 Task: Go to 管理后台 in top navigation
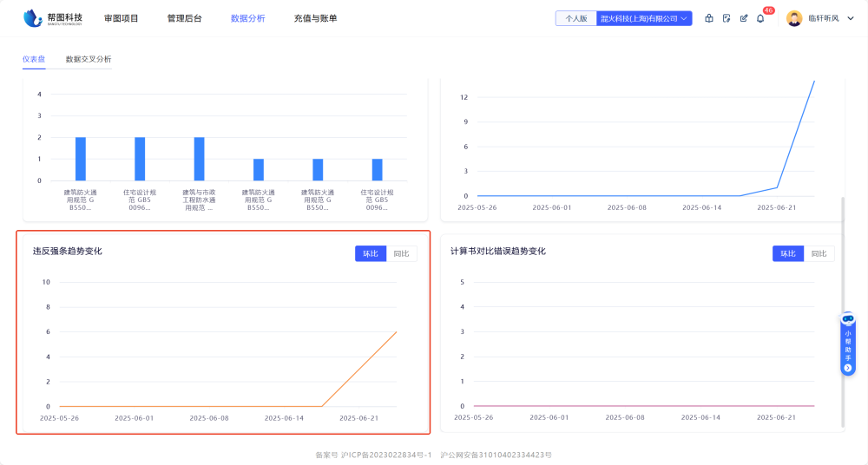(x=184, y=18)
